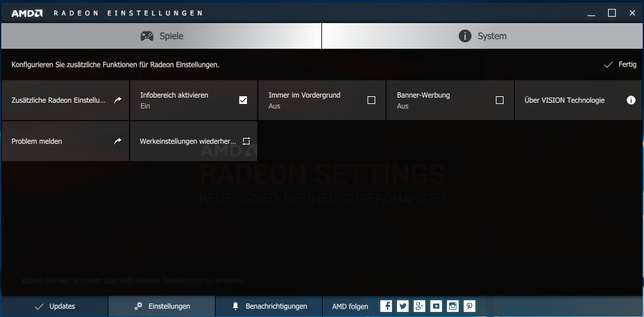Viewport: 644px width, 317px height.
Task: Click the arrow icon on Problem melden
Action: [x=118, y=141]
